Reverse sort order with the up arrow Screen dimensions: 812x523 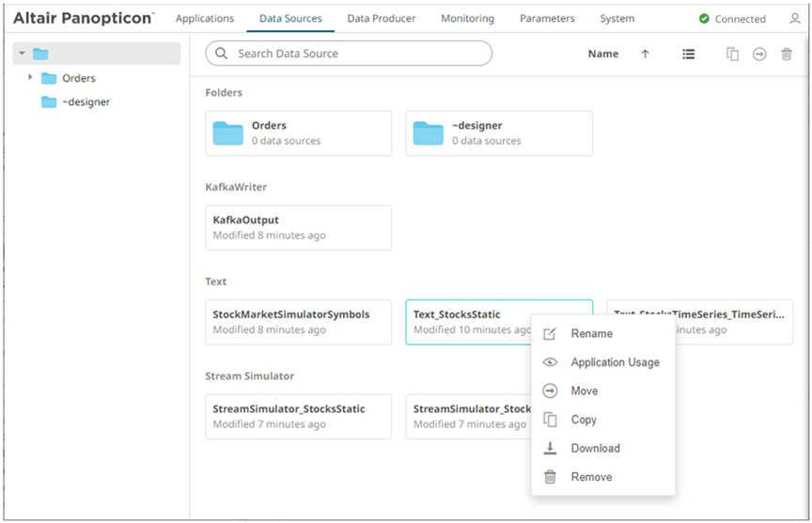coord(645,54)
